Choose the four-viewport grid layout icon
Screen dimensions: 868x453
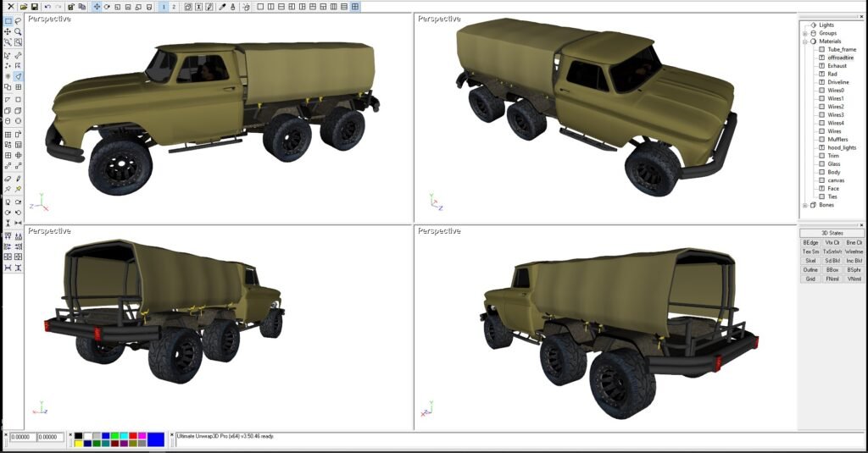coord(355,7)
